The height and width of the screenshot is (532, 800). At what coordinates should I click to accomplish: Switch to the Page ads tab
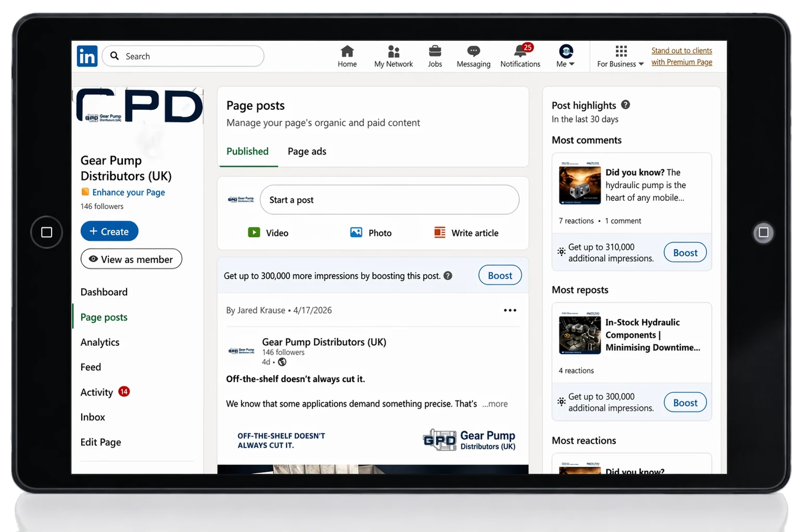[307, 151]
